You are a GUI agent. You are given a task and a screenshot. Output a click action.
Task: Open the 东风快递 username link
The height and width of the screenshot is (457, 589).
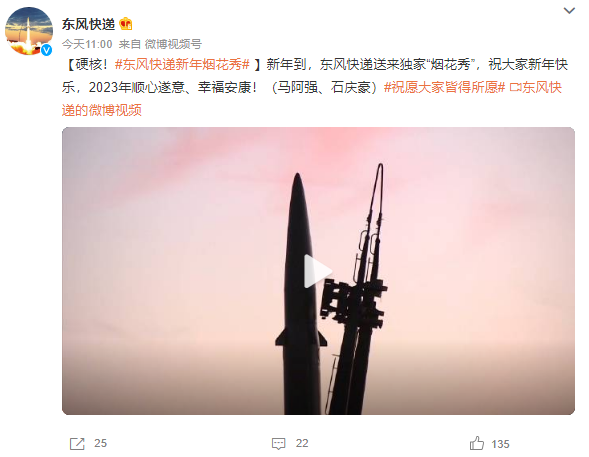(x=88, y=24)
